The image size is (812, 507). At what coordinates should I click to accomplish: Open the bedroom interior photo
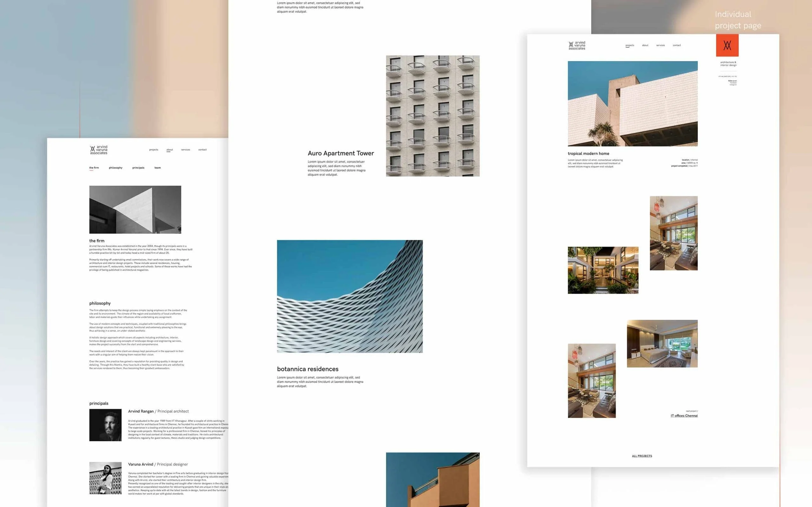click(662, 343)
